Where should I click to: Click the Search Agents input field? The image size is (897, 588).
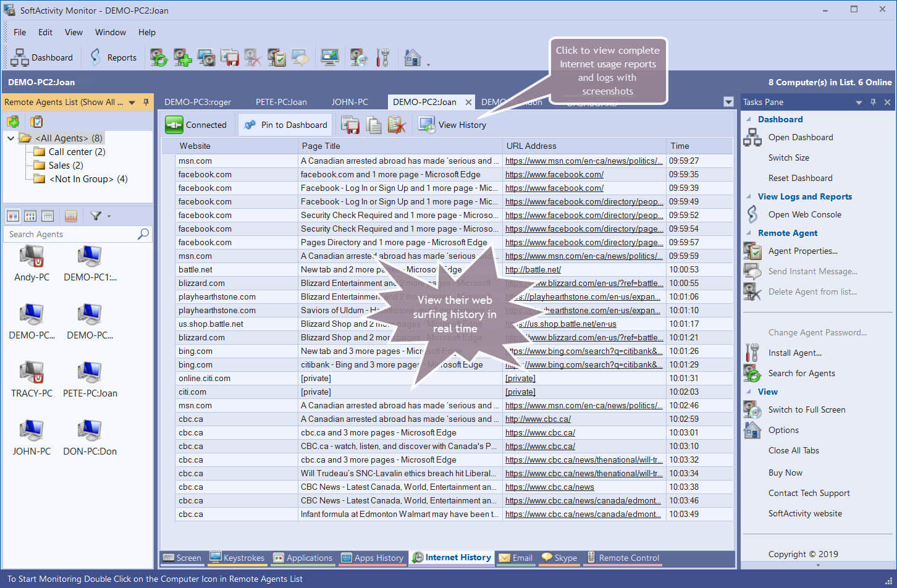(71, 234)
